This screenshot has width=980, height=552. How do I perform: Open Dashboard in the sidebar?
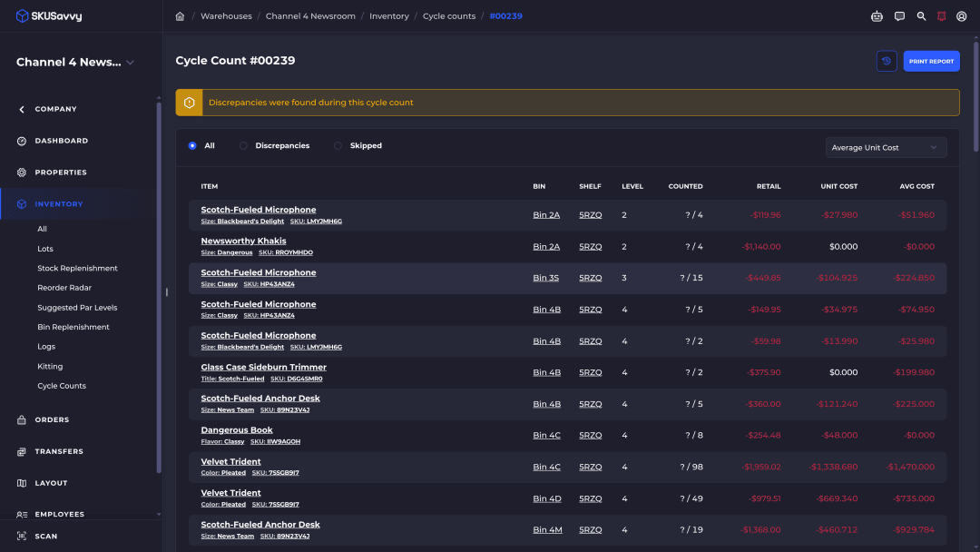62,141
